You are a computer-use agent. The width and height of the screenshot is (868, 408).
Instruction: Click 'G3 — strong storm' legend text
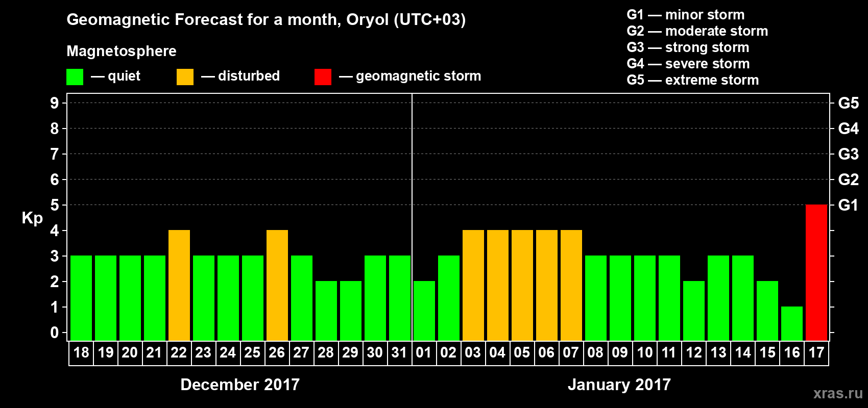(688, 47)
